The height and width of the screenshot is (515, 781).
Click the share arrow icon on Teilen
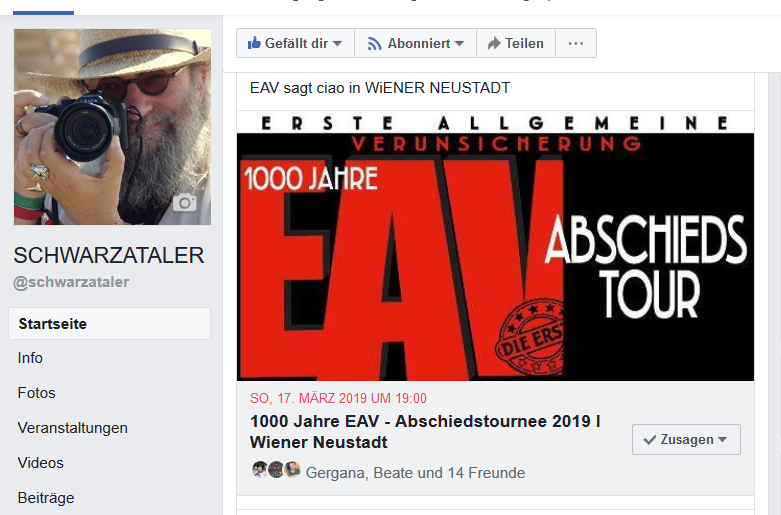(x=494, y=43)
